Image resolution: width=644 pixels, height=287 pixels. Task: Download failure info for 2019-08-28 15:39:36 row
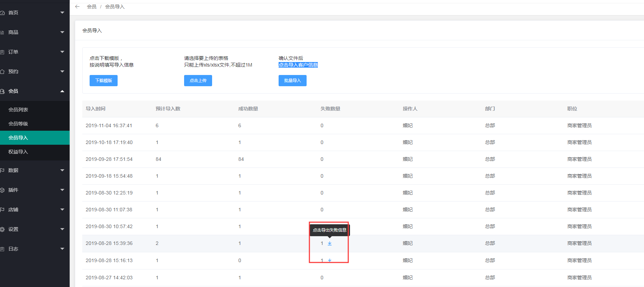[330, 243]
